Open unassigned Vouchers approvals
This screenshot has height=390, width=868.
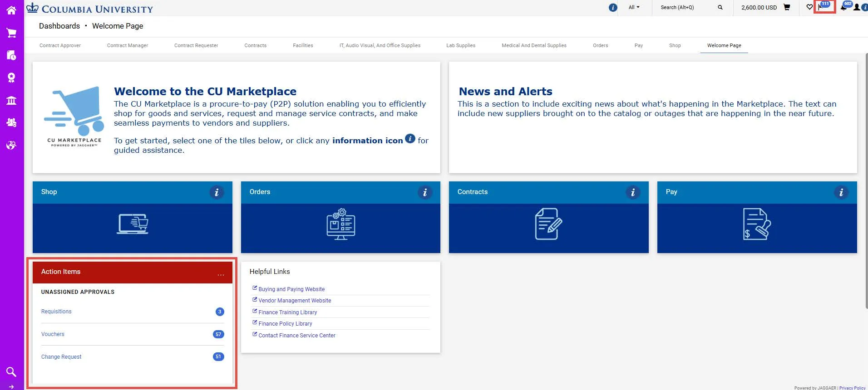[53, 334]
